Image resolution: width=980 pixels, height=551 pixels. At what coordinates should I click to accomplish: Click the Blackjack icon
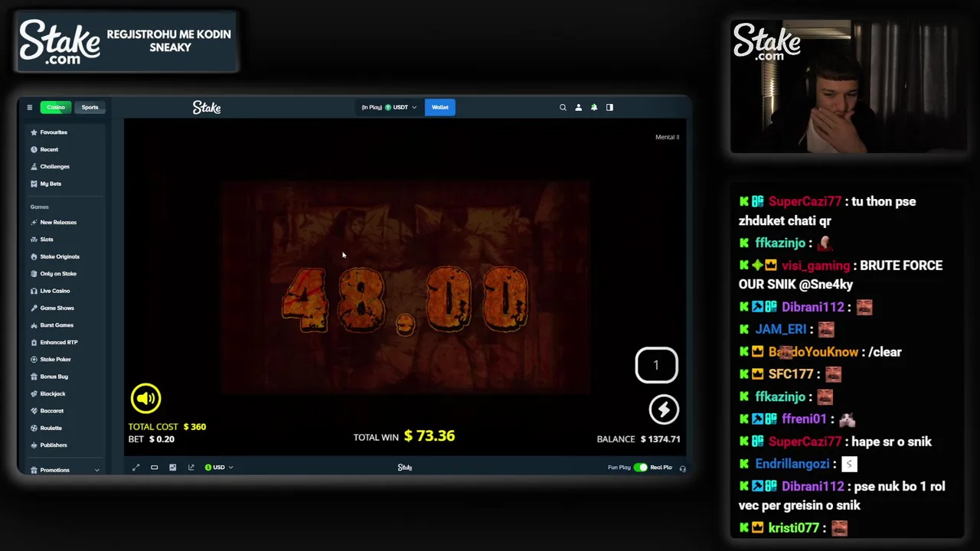(x=34, y=393)
